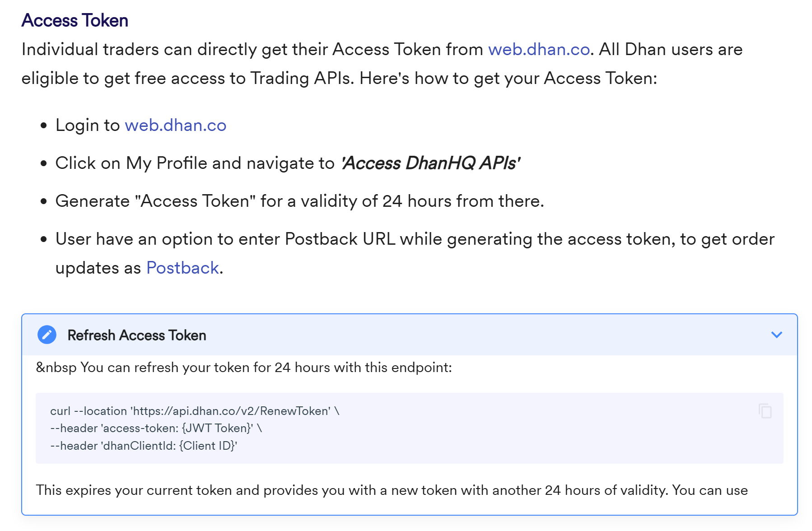Click the copy icon in the code block
This screenshot has height=531, width=812.
tap(765, 411)
